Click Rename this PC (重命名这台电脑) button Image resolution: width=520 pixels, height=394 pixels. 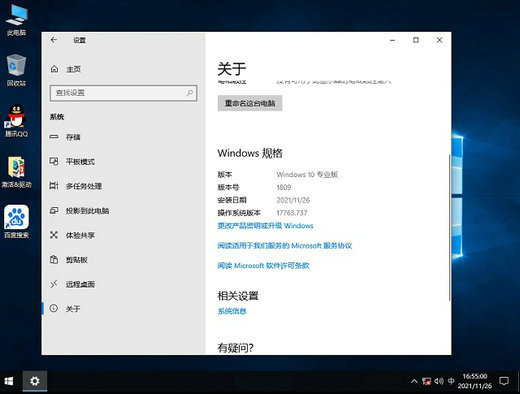coord(250,103)
